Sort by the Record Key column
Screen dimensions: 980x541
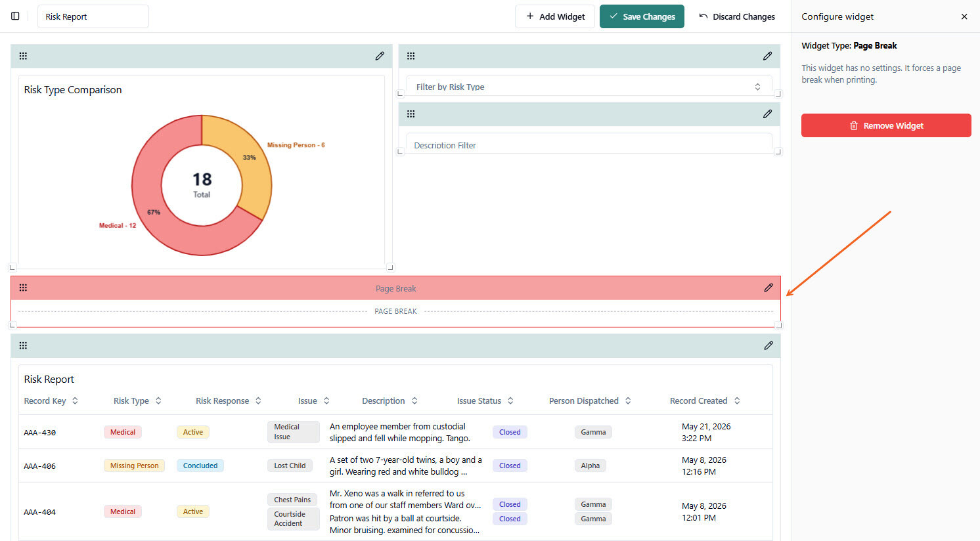(x=51, y=400)
